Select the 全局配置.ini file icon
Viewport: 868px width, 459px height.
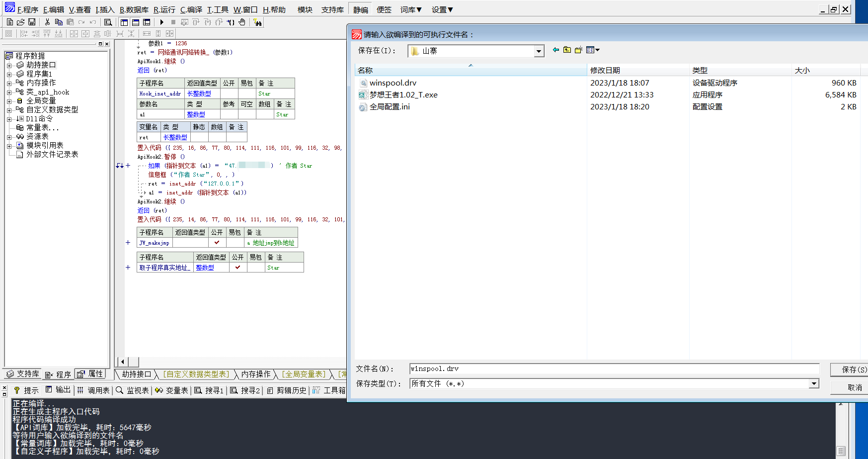tap(363, 107)
